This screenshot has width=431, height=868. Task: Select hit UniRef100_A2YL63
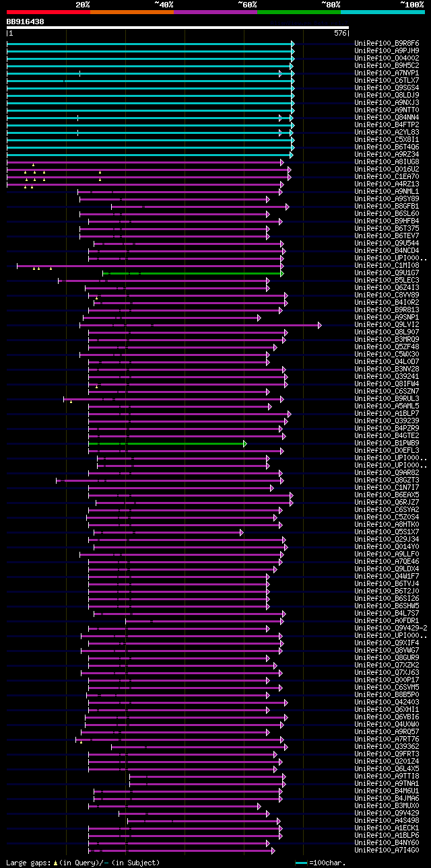(387, 132)
